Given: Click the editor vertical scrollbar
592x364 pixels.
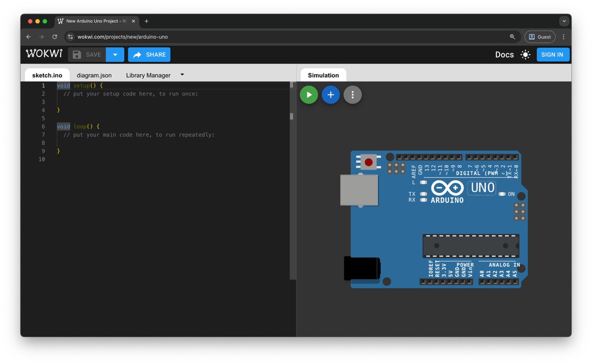Looking at the screenshot, I should (292, 181).
